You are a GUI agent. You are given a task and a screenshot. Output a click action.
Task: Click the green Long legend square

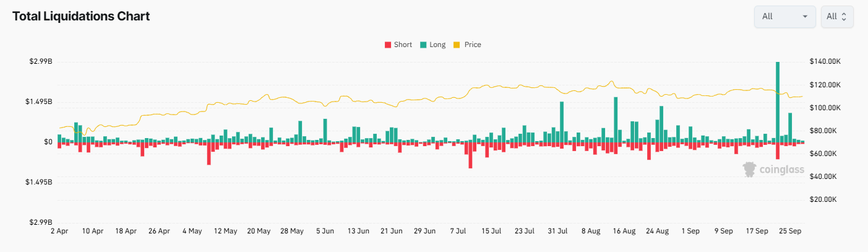click(x=423, y=45)
